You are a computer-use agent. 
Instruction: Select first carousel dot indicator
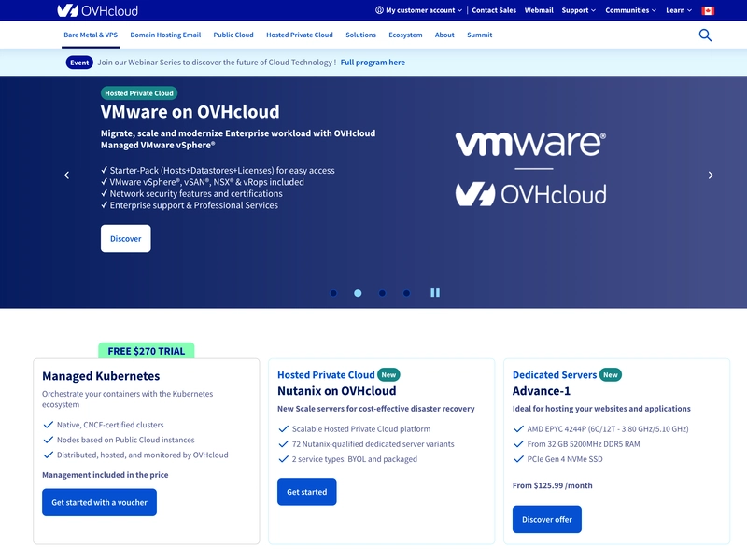coord(333,293)
